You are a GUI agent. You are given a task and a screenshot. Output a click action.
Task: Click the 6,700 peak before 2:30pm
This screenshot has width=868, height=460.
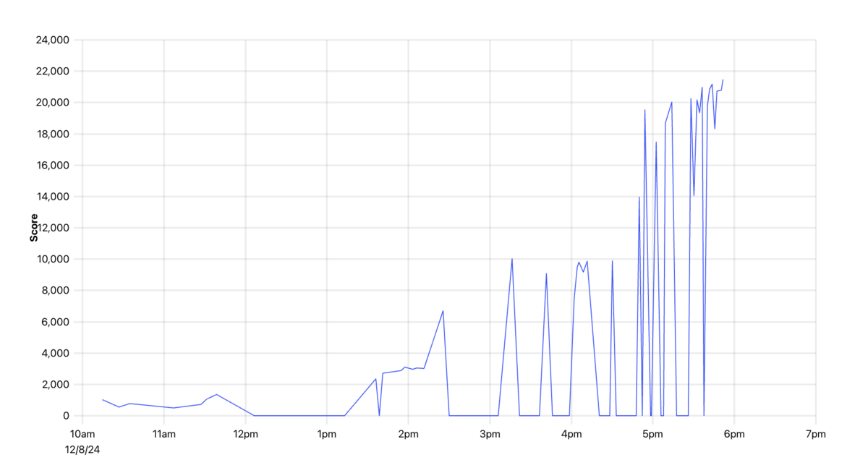tap(443, 311)
